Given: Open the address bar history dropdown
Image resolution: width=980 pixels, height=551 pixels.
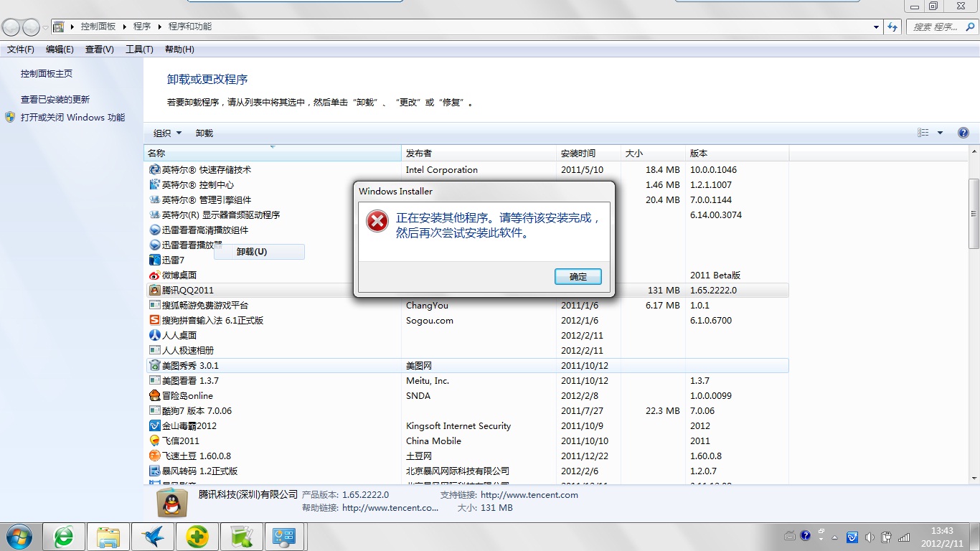Looking at the screenshot, I should [877, 27].
